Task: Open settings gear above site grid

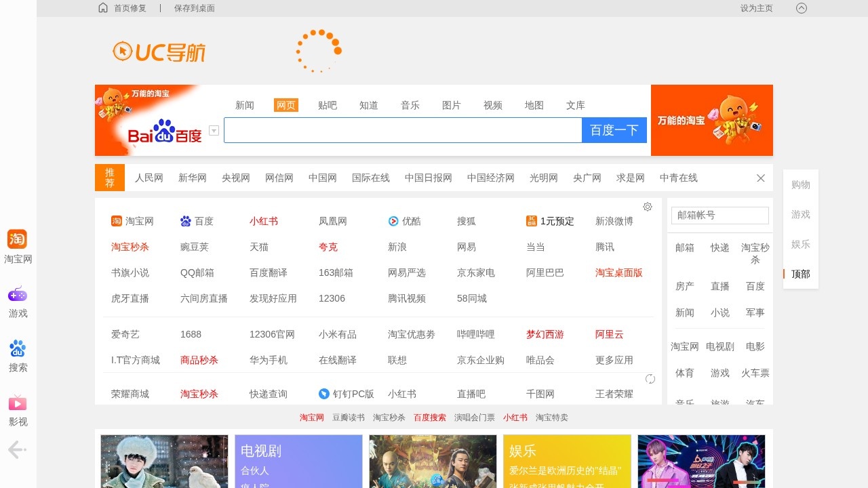Action: click(x=648, y=207)
